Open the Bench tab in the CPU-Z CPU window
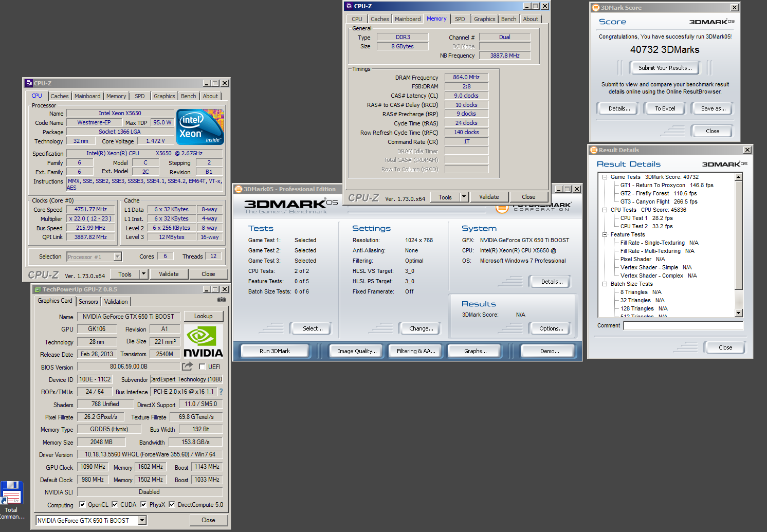Screen dimensions: 767x532 pos(188,96)
